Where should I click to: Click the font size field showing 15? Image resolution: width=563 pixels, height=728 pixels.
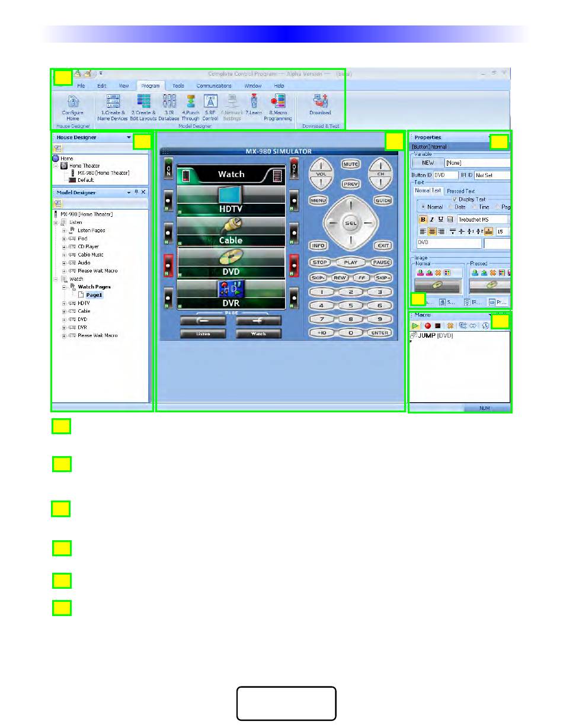pos(503,232)
